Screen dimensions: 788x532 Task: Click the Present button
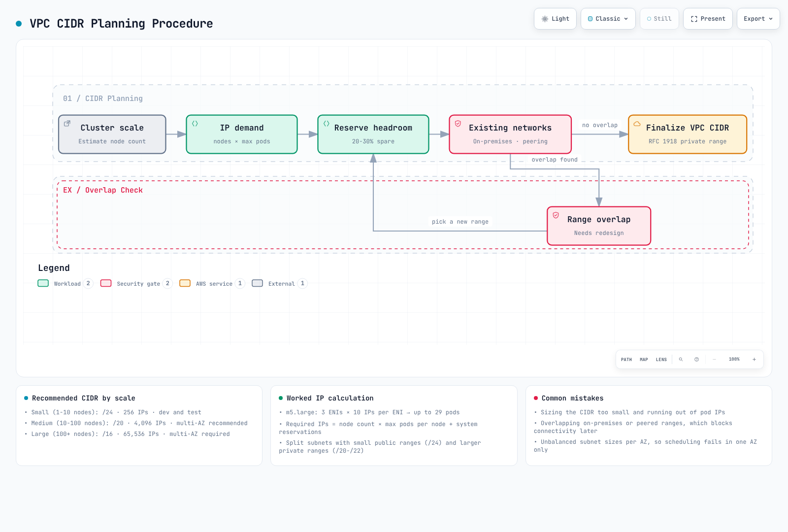(x=708, y=19)
